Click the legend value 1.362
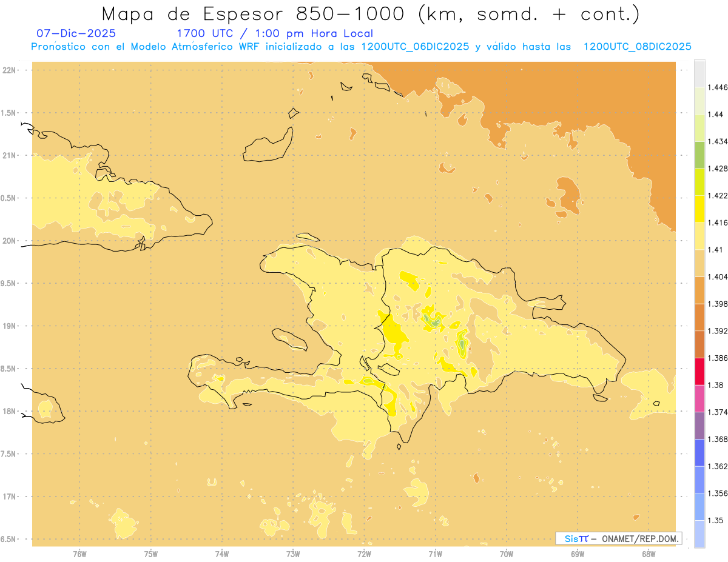This screenshot has height=562, width=728. click(x=718, y=466)
